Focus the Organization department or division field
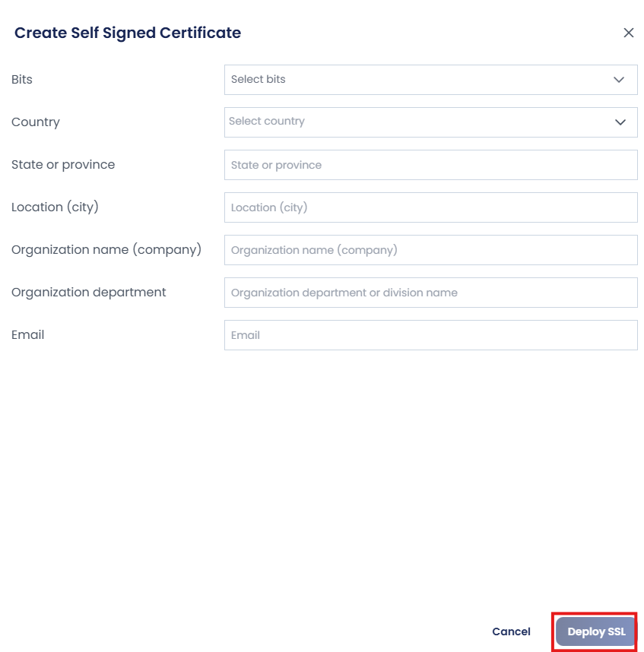 (430, 293)
